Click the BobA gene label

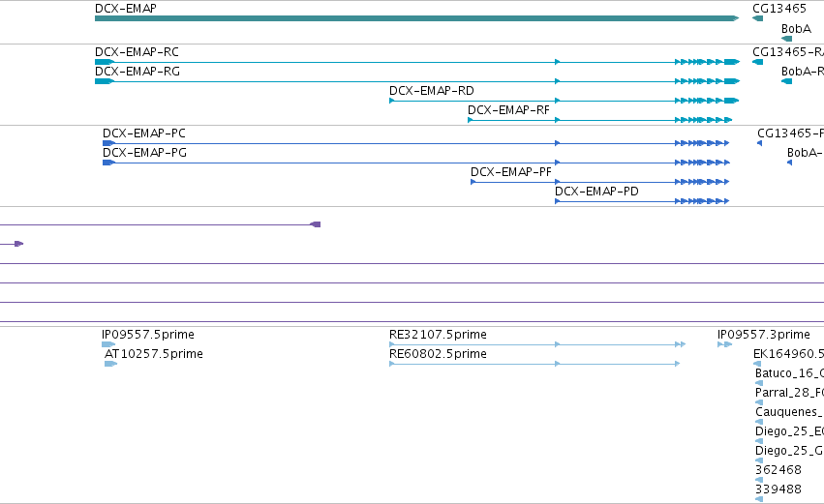pyautogui.click(x=796, y=29)
